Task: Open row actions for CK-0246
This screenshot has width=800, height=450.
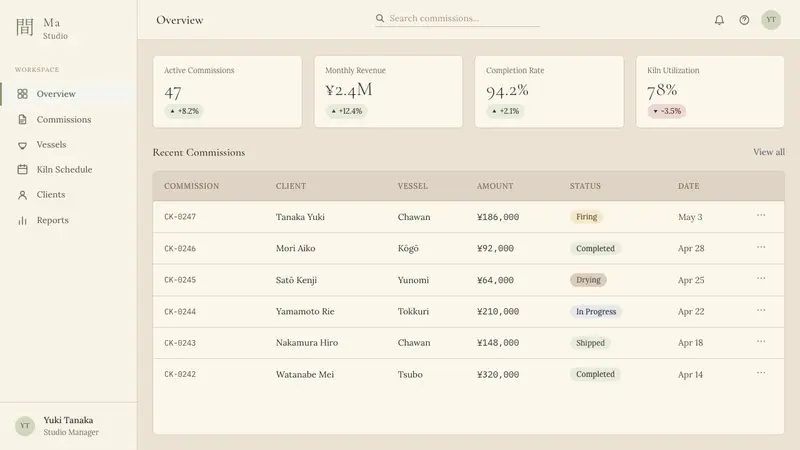Action: point(761,247)
